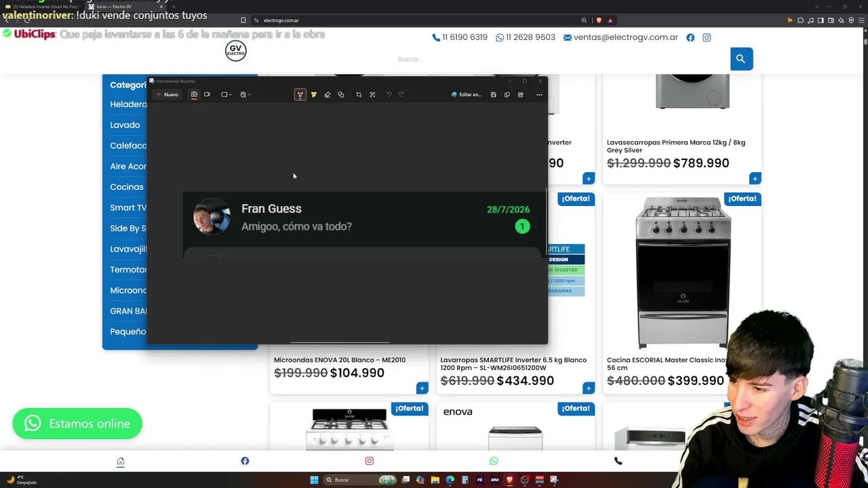Image resolution: width=868 pixels, height=488 pixels.
Task: Open the weather widget in the taskbar
Action: click(x=20, y=480)
